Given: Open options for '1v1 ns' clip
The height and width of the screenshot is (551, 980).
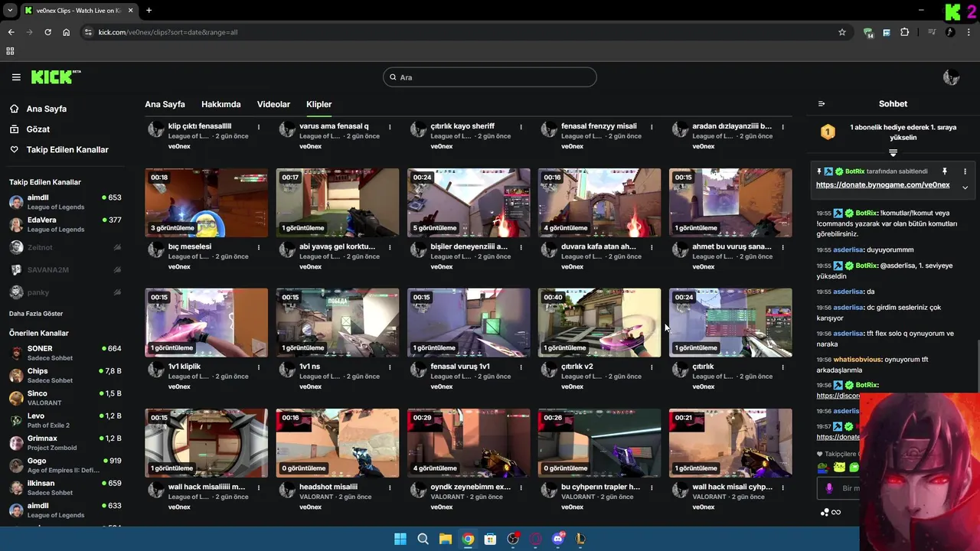Looking at the screenshot, I should coord(390,367).
